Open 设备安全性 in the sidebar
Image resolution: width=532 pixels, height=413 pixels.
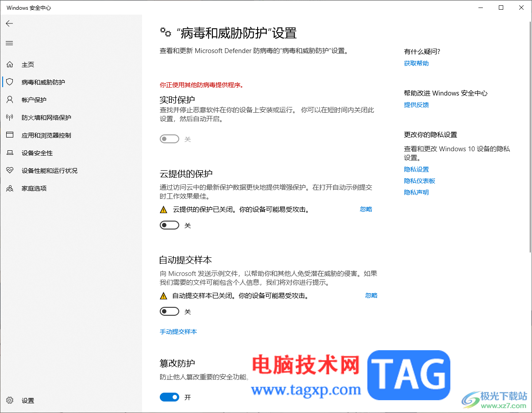coord(37,153)
